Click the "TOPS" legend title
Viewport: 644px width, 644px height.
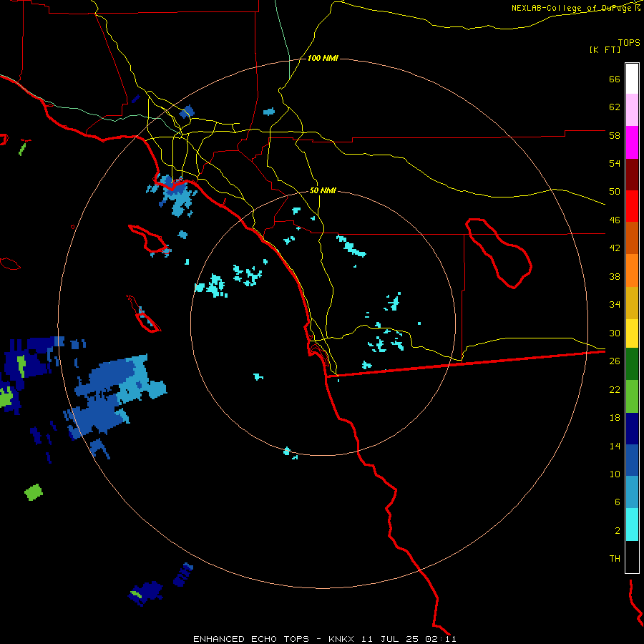629,42
